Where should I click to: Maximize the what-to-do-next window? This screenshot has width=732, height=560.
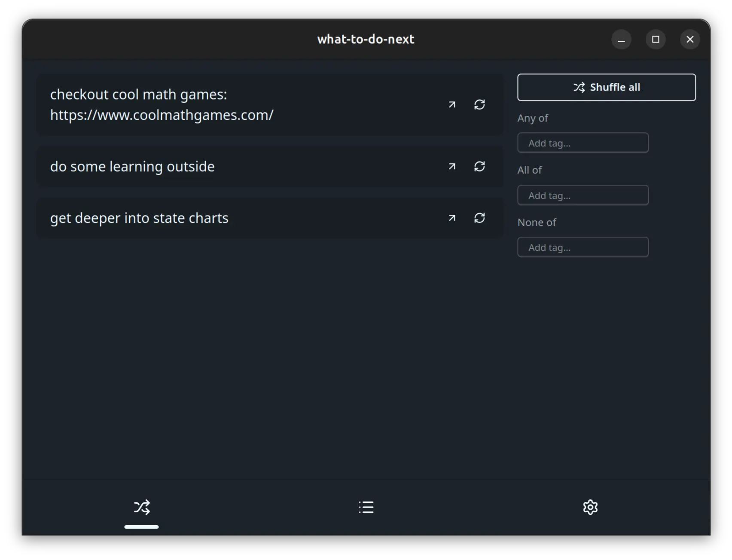point(656,40)
